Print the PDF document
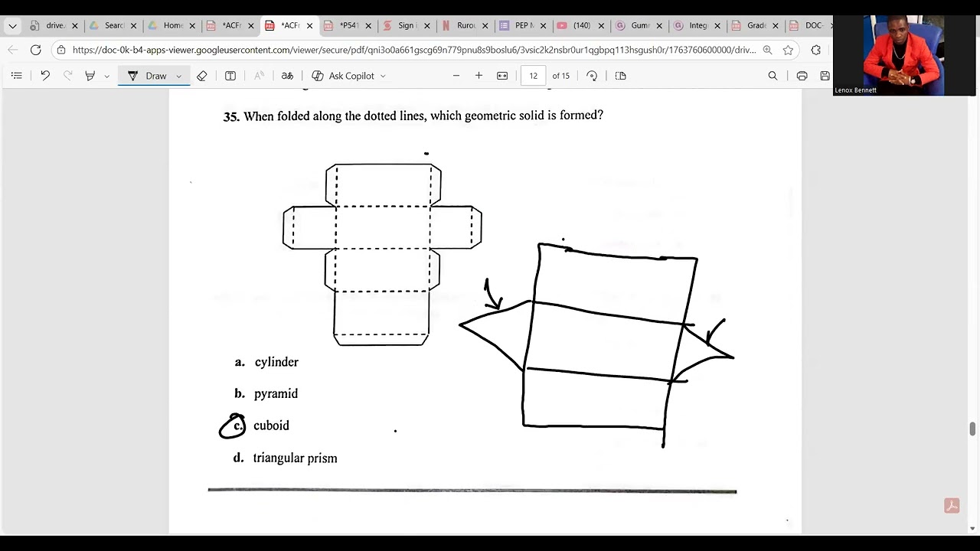Screen dimensions: 980x551 [802, 76]
